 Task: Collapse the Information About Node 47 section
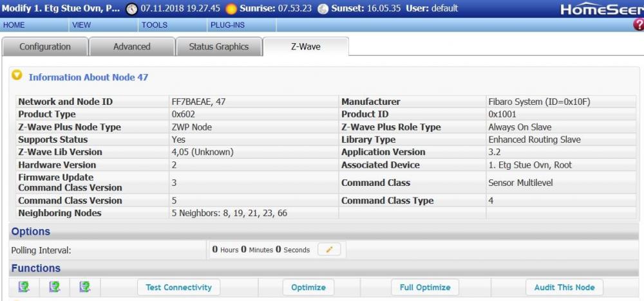tap(17, 76)
